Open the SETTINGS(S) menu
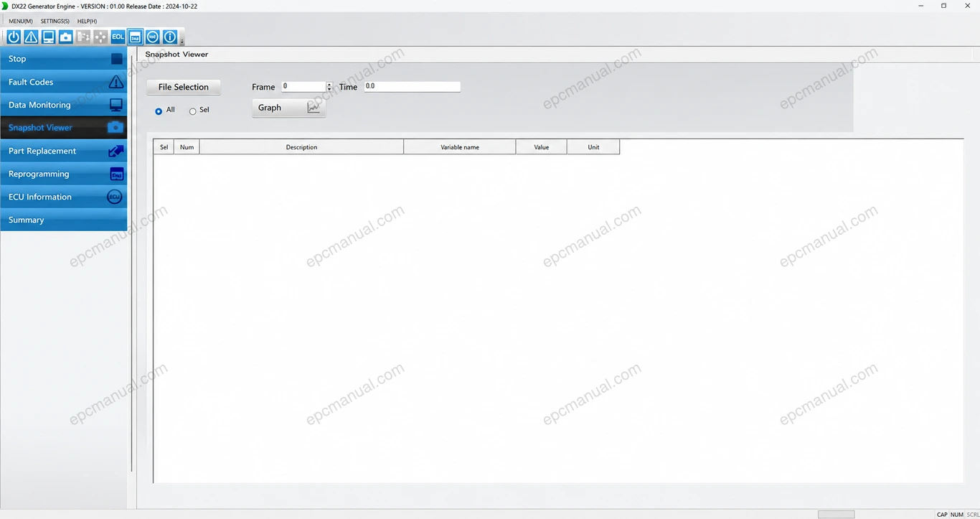 [55, 21]
